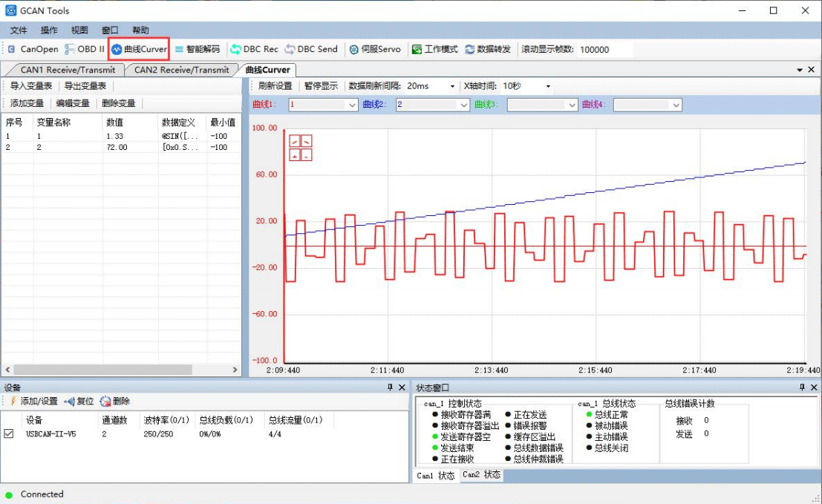The height and width of the screenshot is (504, 822).
Task: Click the 数据转发 data forwarding icon
Action: 488,49
